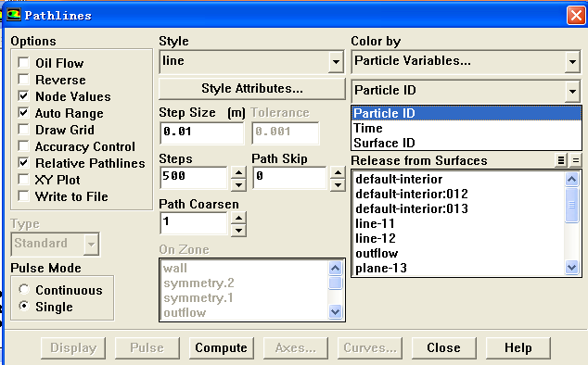Click surfaces list scrollbar thumb

click(571, 205)
